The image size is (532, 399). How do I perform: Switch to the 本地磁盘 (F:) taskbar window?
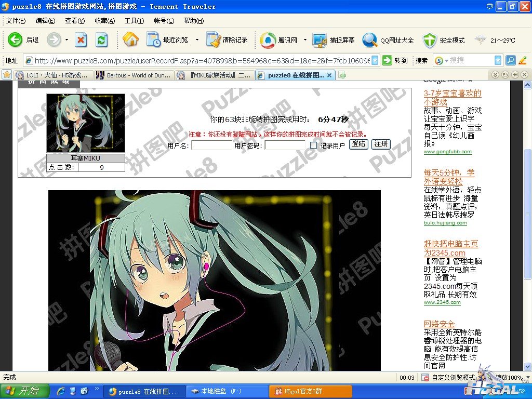[227, 391]
